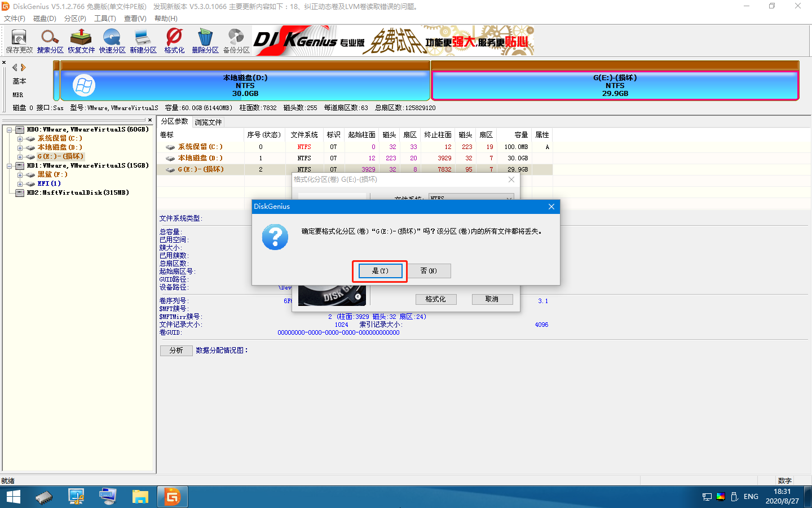Click the Save Changes (保存更改) toolbar icon

[x=19, y=41]
